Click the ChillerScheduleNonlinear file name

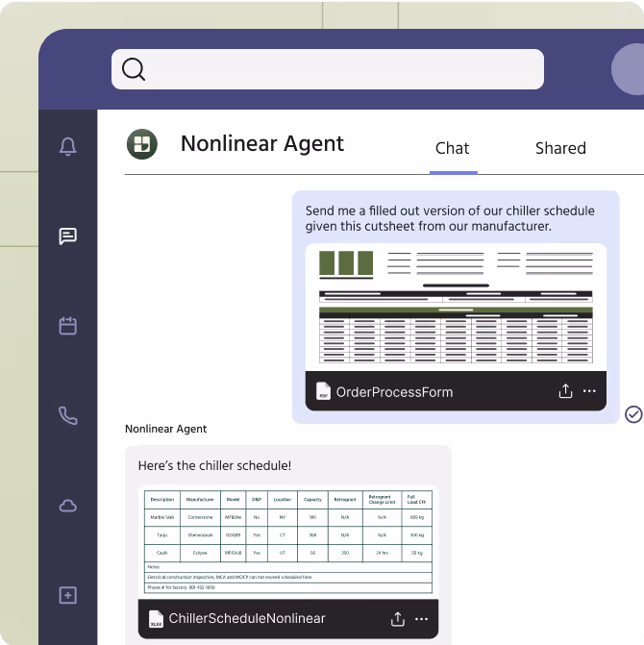click(x=247, y=618)
